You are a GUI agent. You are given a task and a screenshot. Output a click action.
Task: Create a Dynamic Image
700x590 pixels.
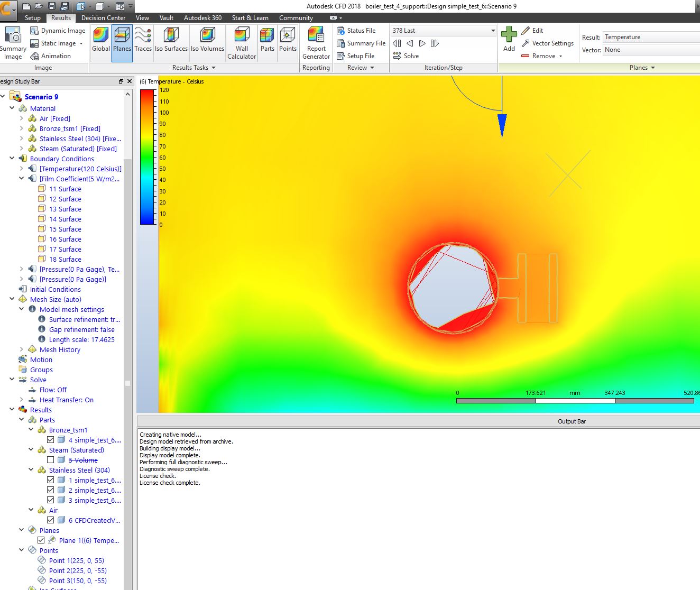[x=58, y=30]
